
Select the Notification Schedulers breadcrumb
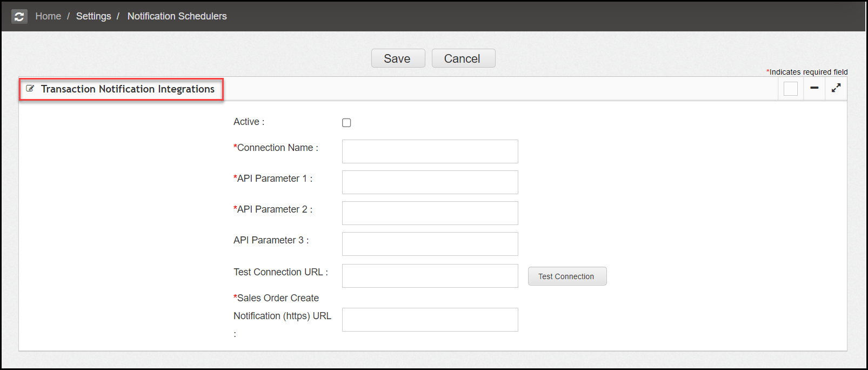(177, 16)
